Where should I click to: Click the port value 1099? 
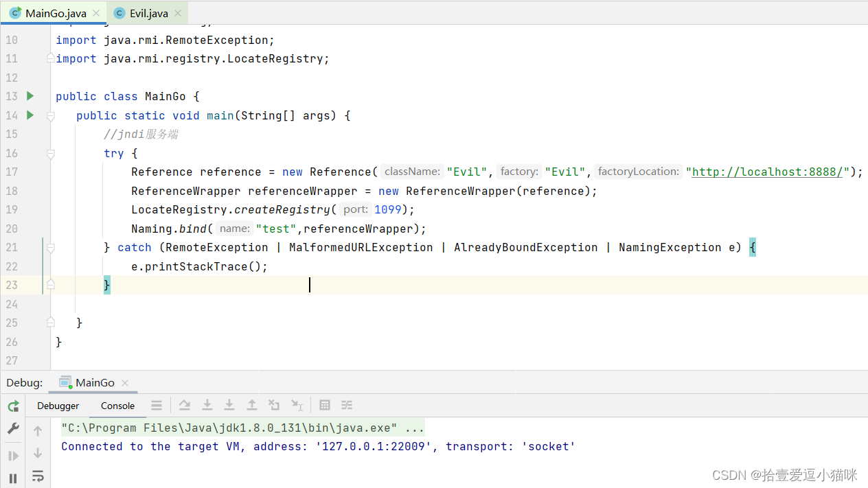tap(388, 209)
